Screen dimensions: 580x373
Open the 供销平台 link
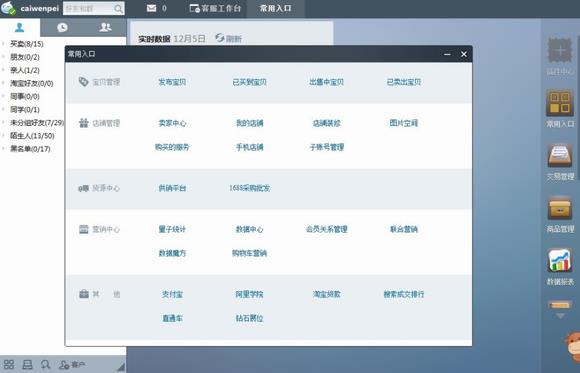pos(172,188)
